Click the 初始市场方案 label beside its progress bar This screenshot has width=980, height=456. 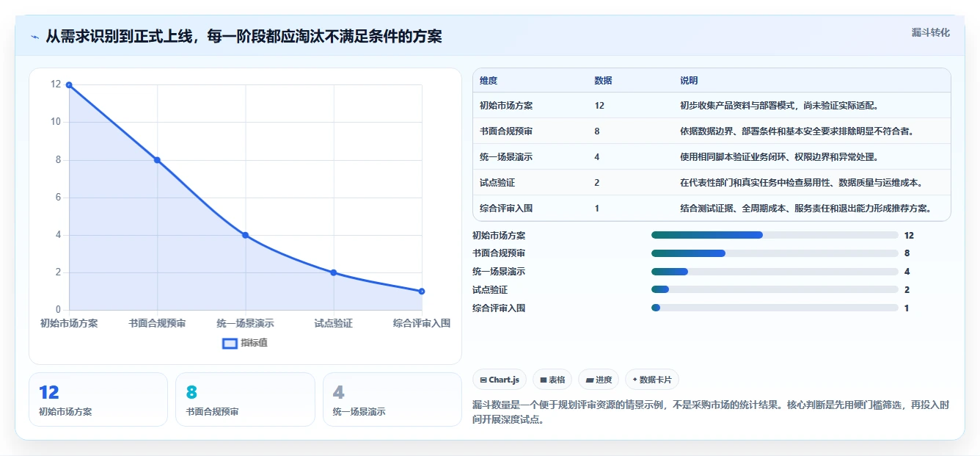(499, 236)
